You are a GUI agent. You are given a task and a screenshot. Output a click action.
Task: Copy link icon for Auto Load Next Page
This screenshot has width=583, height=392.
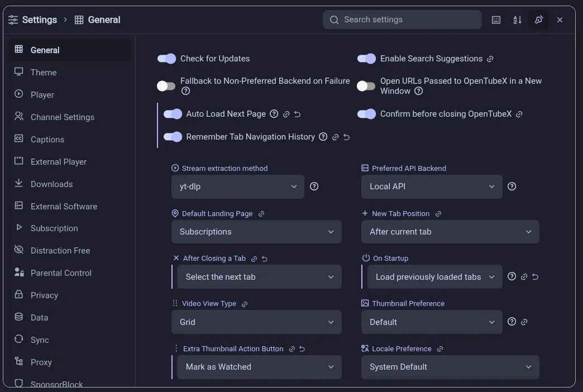[286, 114]
